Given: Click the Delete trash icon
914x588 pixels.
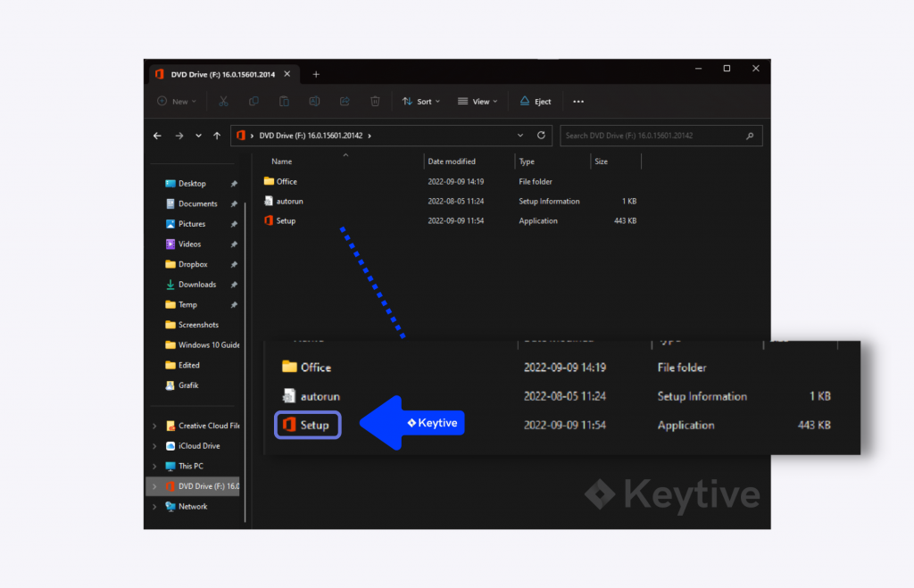Looking at the screenshot, I should [x=375, y=102].
